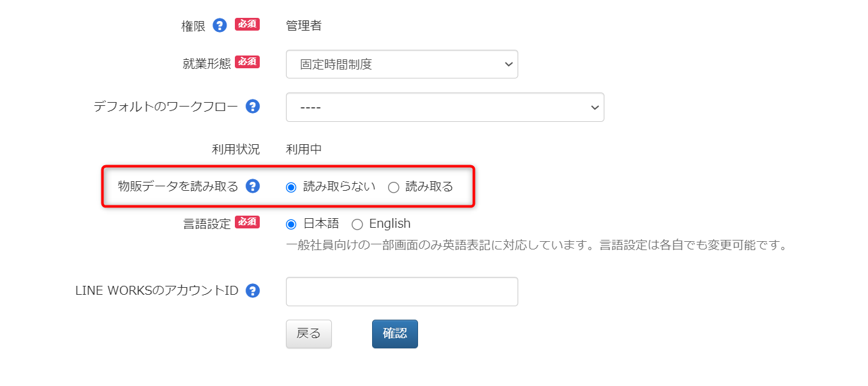Focus the LINE WORKS account ID field

pos(402,292)
